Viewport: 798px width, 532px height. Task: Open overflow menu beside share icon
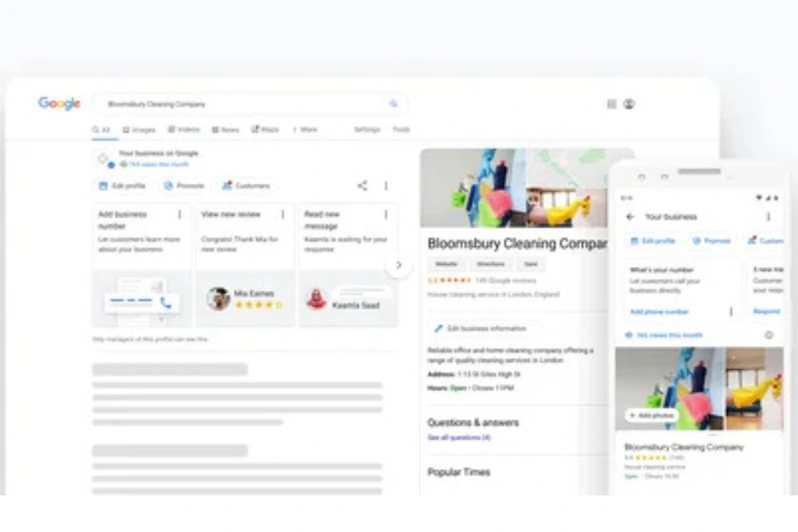pos(386,185)
